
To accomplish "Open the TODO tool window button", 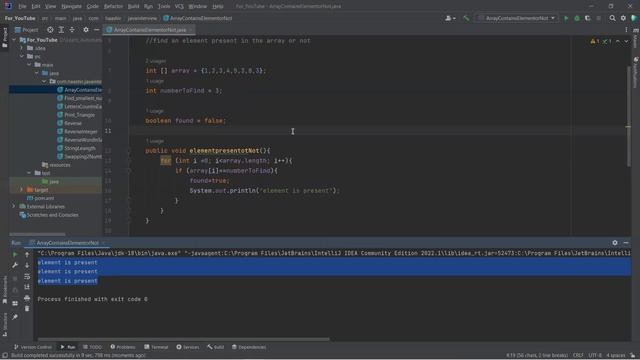I will pyautogui.click(x=92, y=347).
